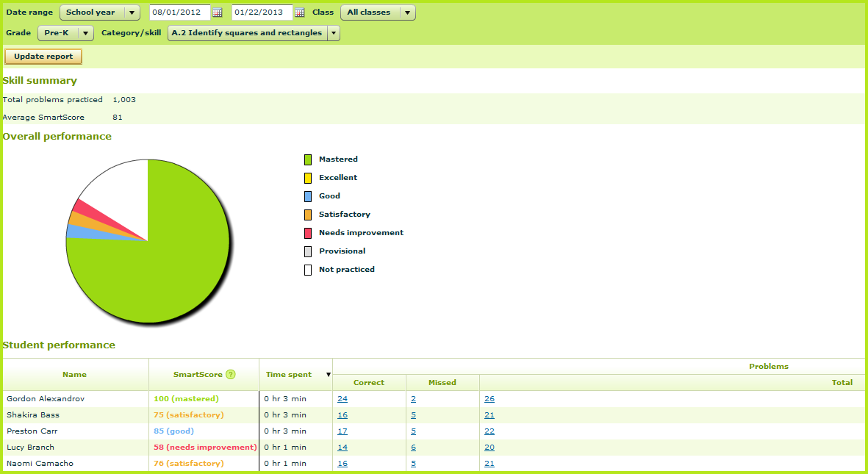The height and width of the screenshot is (474, 868).
Task: Click the Not practiced legend marker
Action: click(308, 269)
